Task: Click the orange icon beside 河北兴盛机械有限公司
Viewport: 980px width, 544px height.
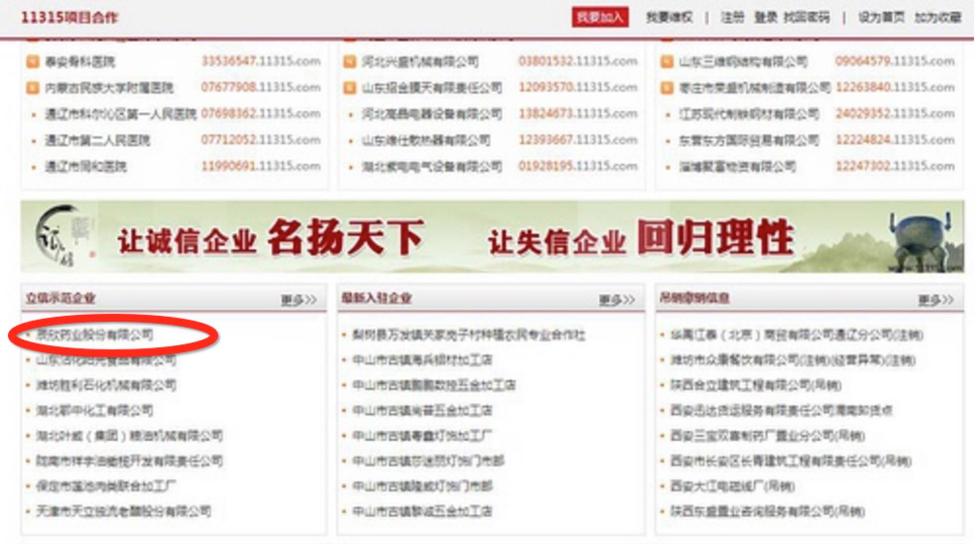Action: [x=350, y=62]
